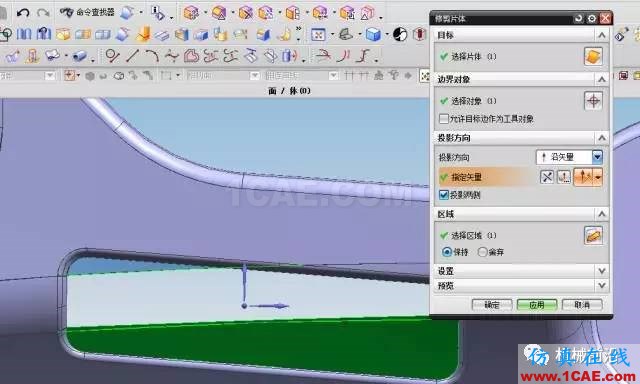Open the dialog settings gear icon
Image resolution: width=640 pixels, height=384 pixels.
click(591, 18)
